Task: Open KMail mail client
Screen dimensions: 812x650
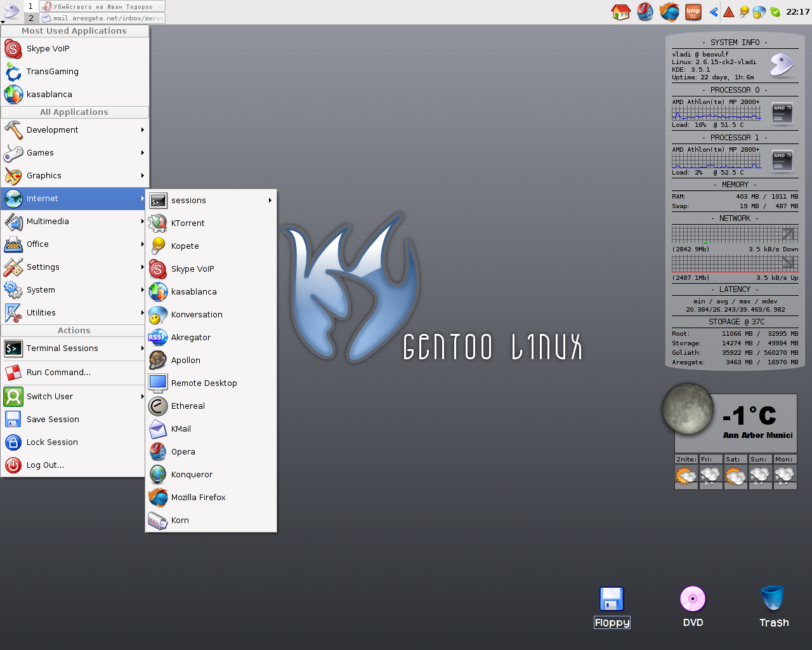Action: 211,429
